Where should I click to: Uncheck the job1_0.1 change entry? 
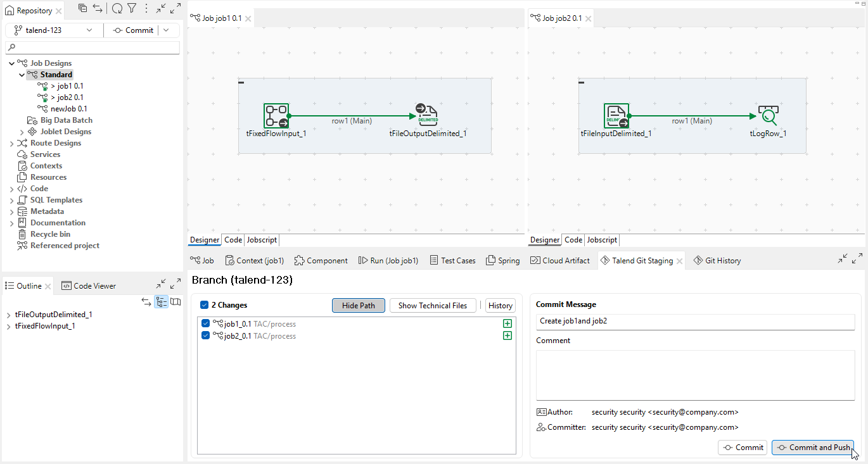(205, 323)
